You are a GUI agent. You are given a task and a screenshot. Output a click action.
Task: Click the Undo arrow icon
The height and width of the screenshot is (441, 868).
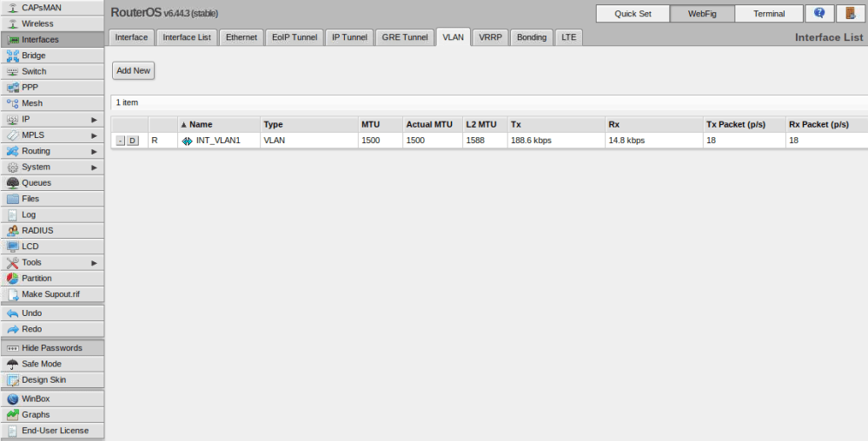tap(13, 313)
